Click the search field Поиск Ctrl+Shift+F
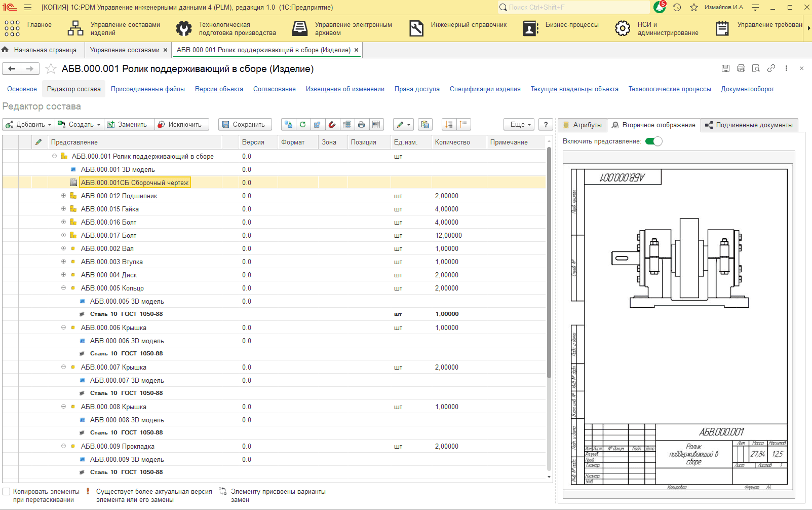This screenshot has width=812, height=510. [x=573, y=7]
